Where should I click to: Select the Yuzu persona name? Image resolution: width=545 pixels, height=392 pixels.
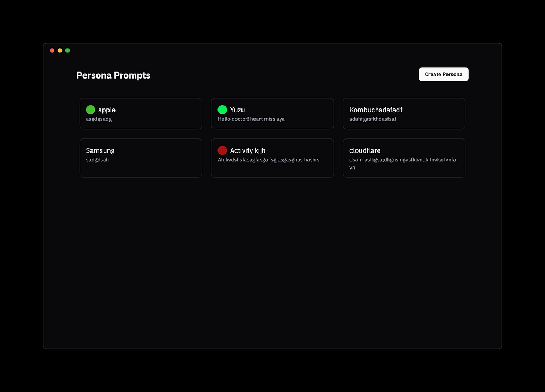pos(237,110)
